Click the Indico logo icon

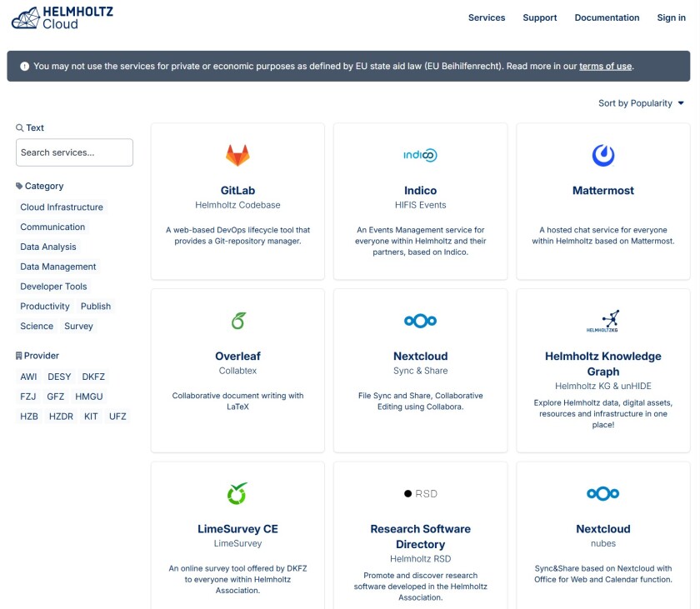420,155
